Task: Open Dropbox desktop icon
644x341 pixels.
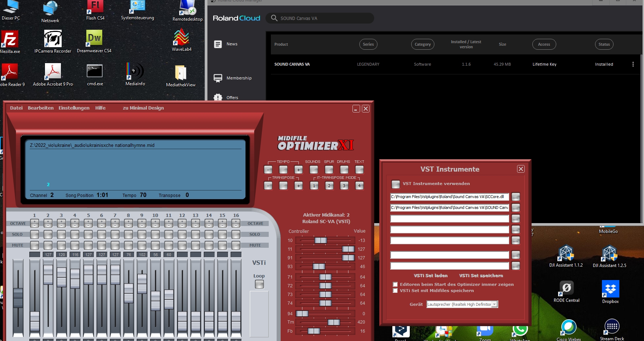Action: [x=611, y=292]
